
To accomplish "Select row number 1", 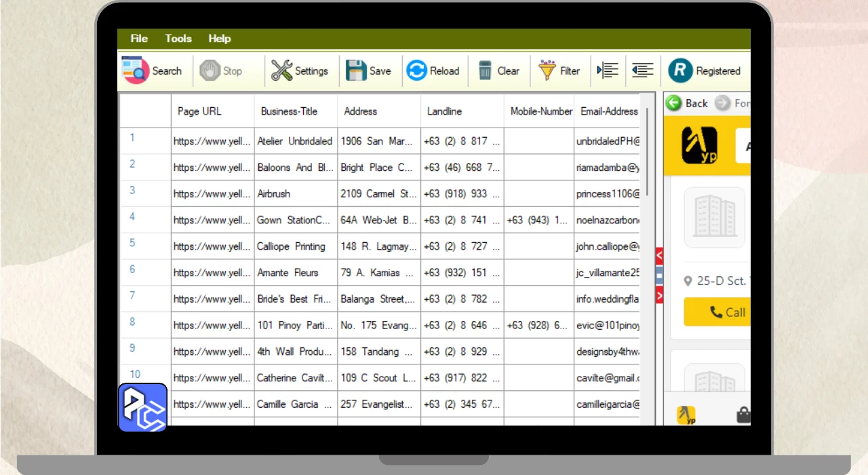I will tap(145, 140).
